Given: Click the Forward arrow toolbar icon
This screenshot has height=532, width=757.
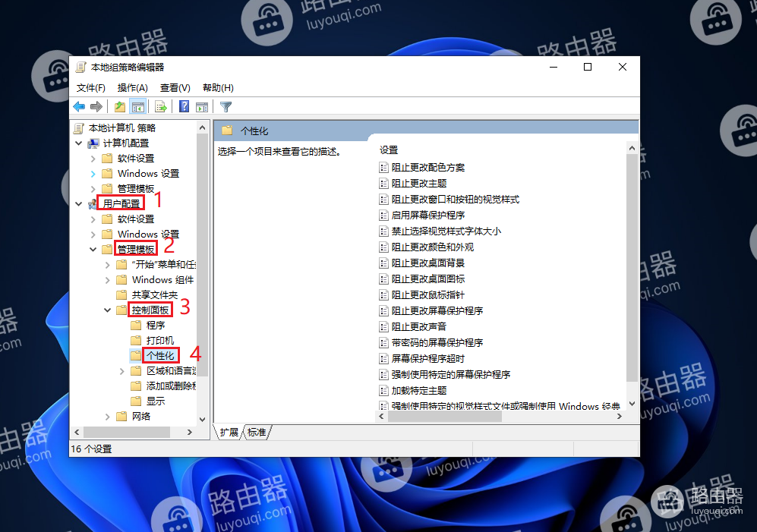Looking at the screenshot, I should tap(96, 107).
